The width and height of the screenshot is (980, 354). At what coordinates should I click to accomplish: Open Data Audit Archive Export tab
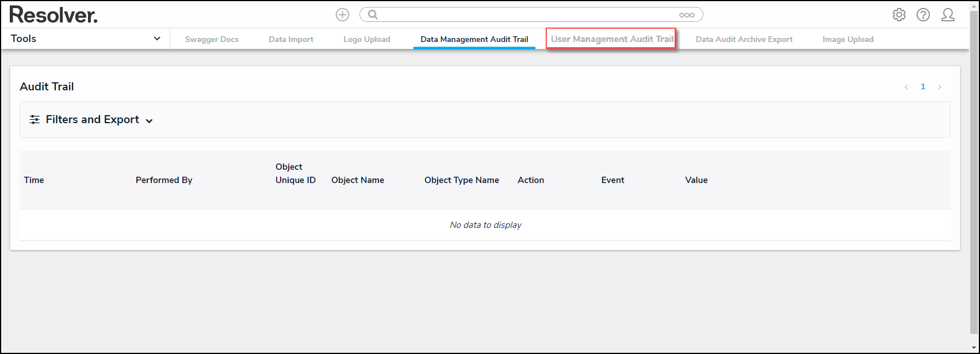(x=744, y=39)
